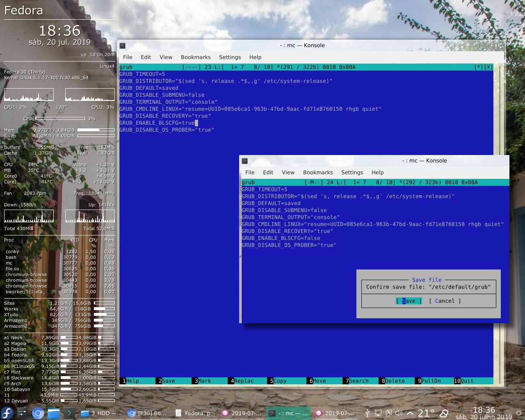Switch to the Fedora: p... taskbar entry
The image size is (525, 420).
click(x=195, y=413)
